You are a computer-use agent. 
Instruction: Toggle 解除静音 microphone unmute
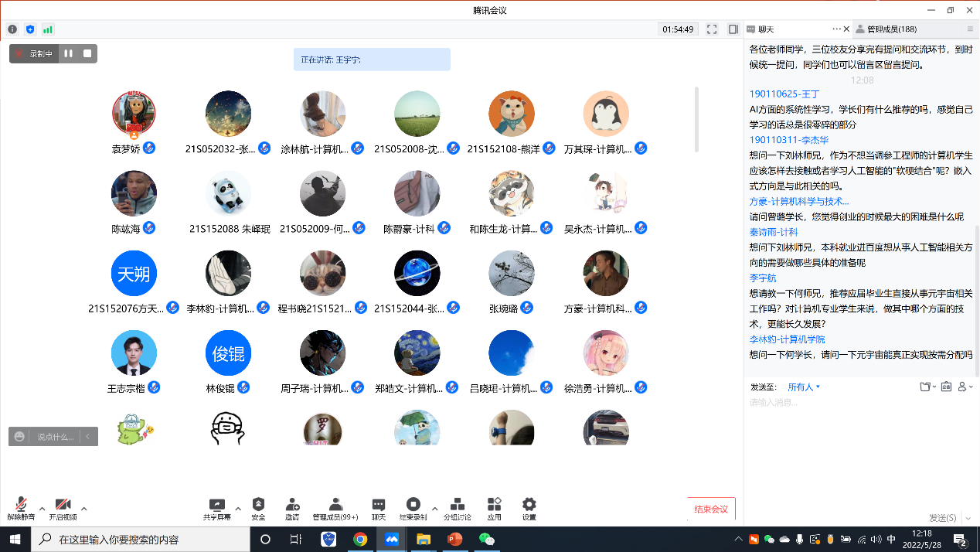(x=21, y=508)
